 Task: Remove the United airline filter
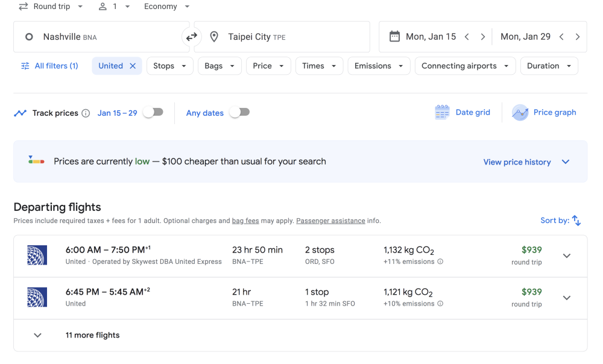pyautogui.click(x=133, y=66)
